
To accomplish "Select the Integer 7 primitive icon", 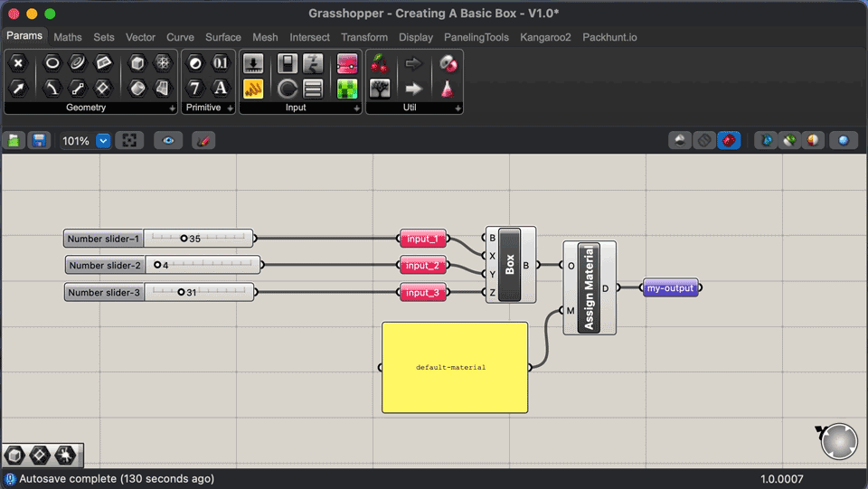I will coord(195,88).
